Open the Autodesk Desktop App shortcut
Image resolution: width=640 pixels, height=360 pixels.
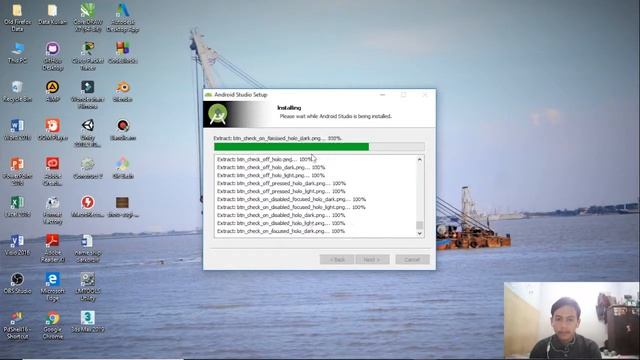click(122, 18)
